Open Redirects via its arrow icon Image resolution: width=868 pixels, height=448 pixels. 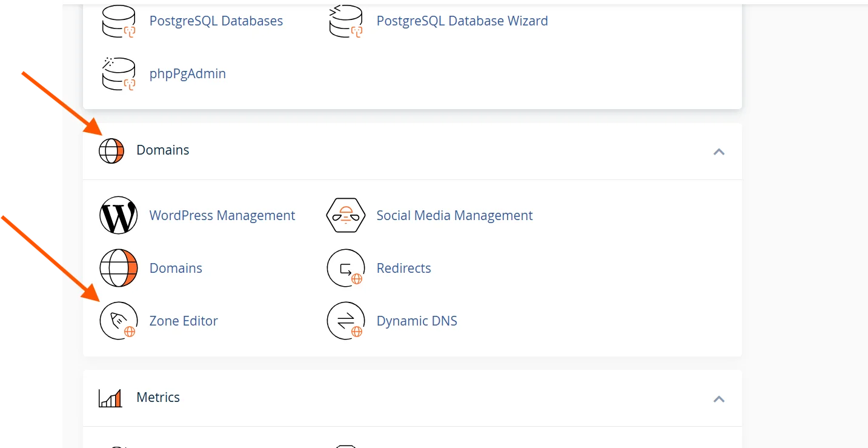point(346,268)
